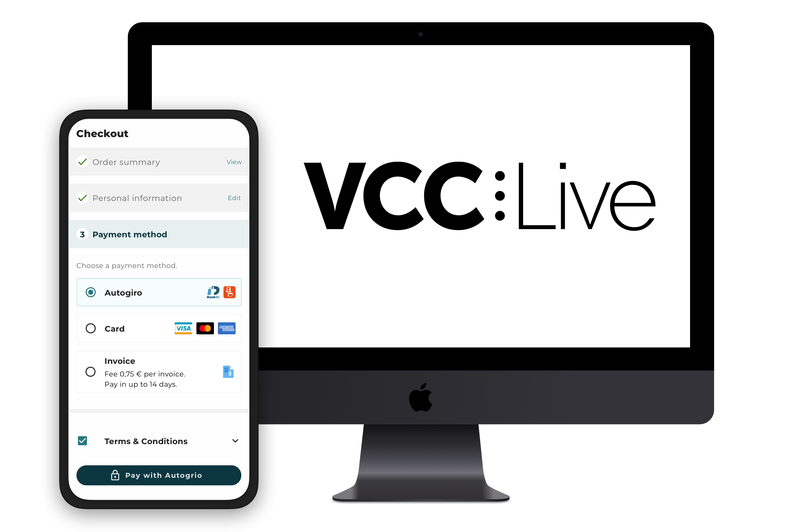Open the Invoice payment option

[x=92, y=371]
